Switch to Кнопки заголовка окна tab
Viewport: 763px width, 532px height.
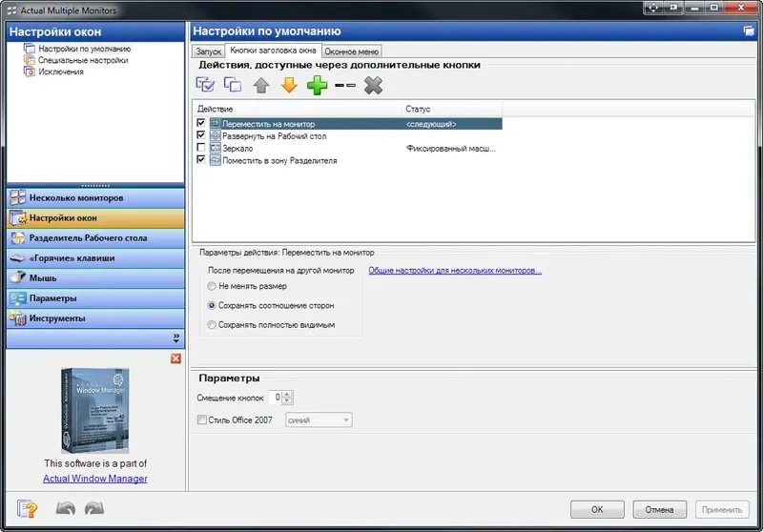click(x=273, y=51)
